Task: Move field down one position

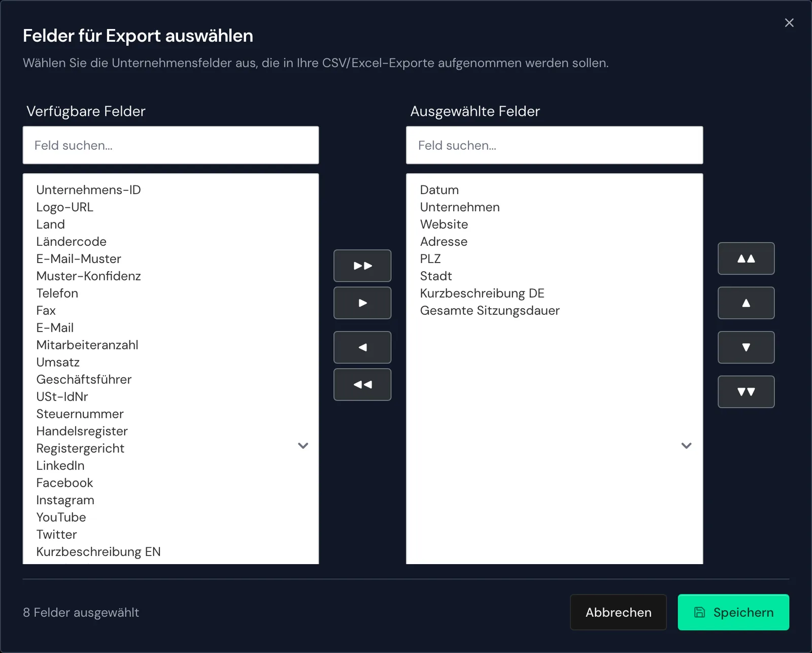Action: tap(746, 347)
